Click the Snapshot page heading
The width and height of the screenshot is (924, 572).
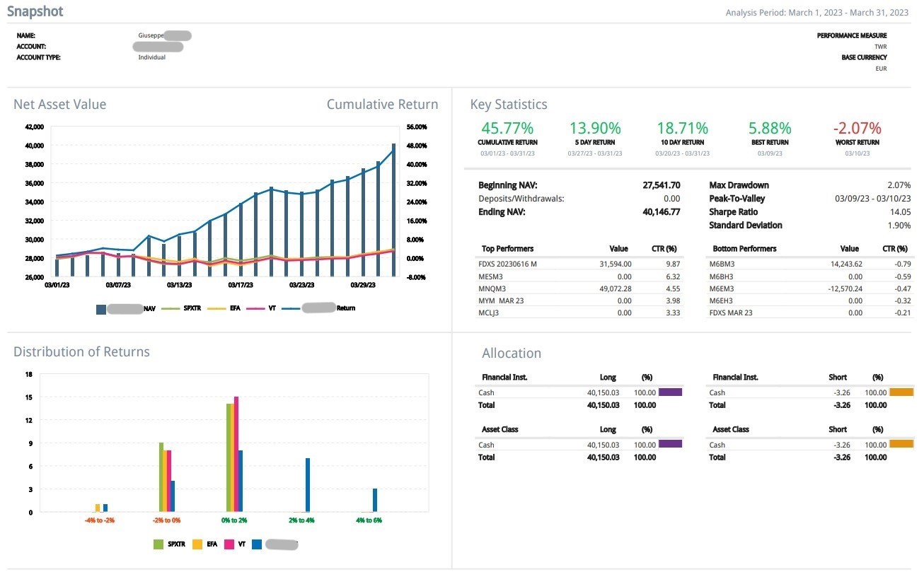35,11
